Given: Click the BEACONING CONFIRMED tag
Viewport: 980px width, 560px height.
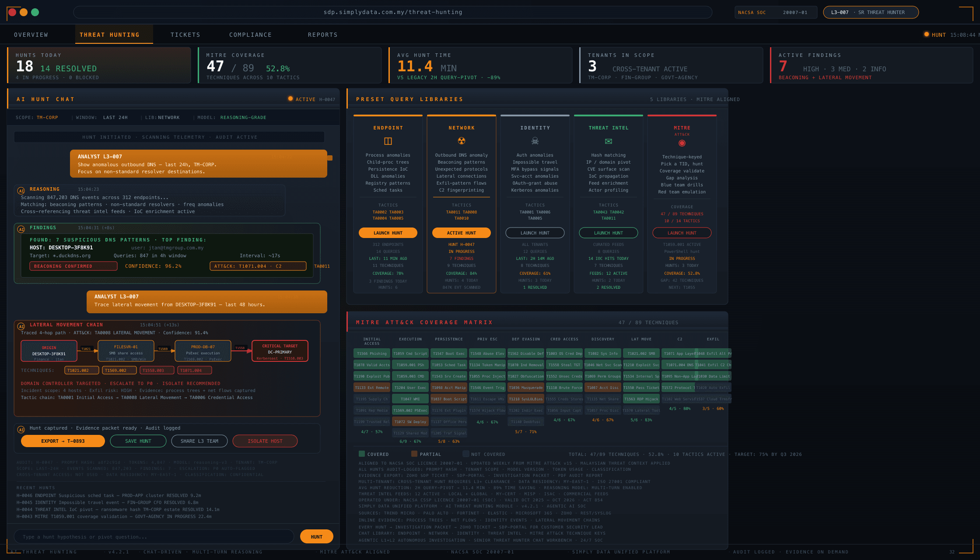Looking at the screenshot, I should (73, 266).
